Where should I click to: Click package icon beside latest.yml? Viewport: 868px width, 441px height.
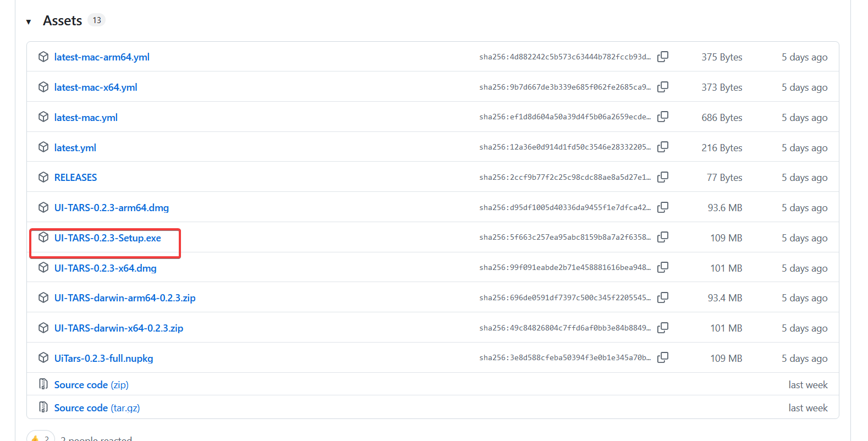(x=43, y=147)
